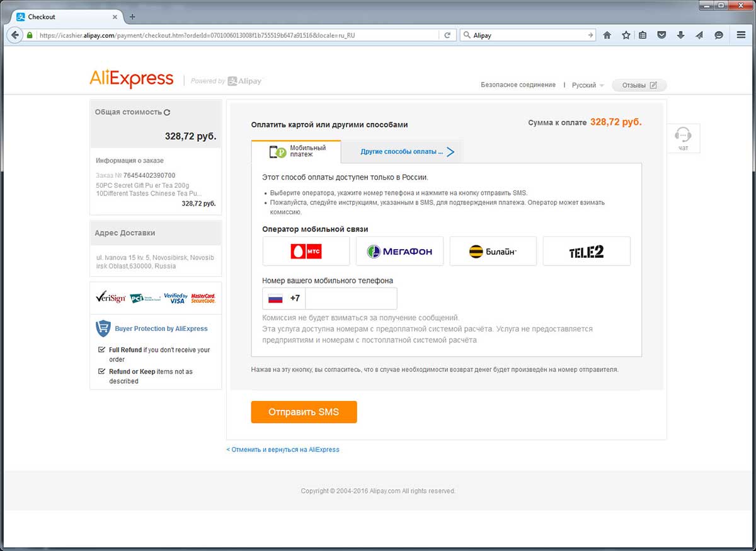Click the VeriSign trust badge
The width and height of the screenshot is (756, 551).
[x=110, y=298]
